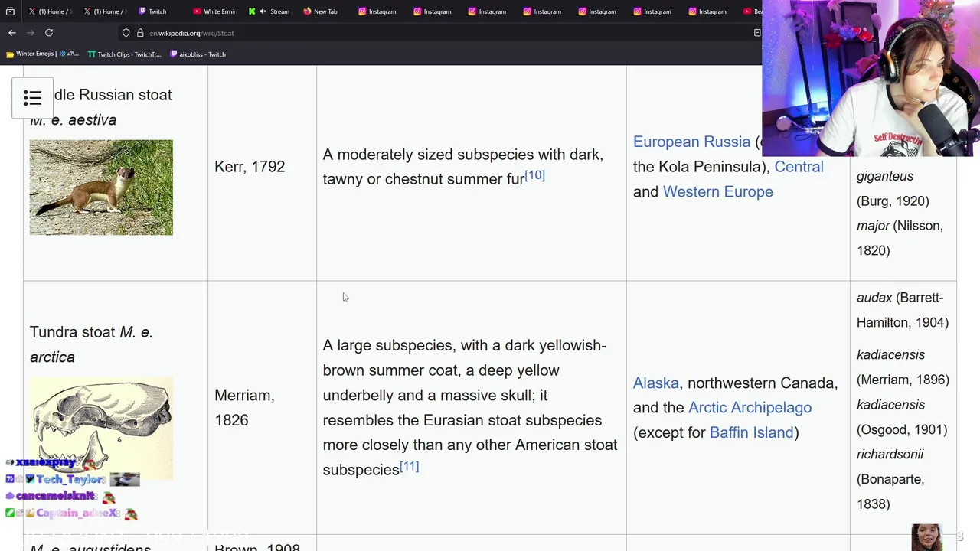Click the text 'Tundra stoat M. e. arctica'

91,344
